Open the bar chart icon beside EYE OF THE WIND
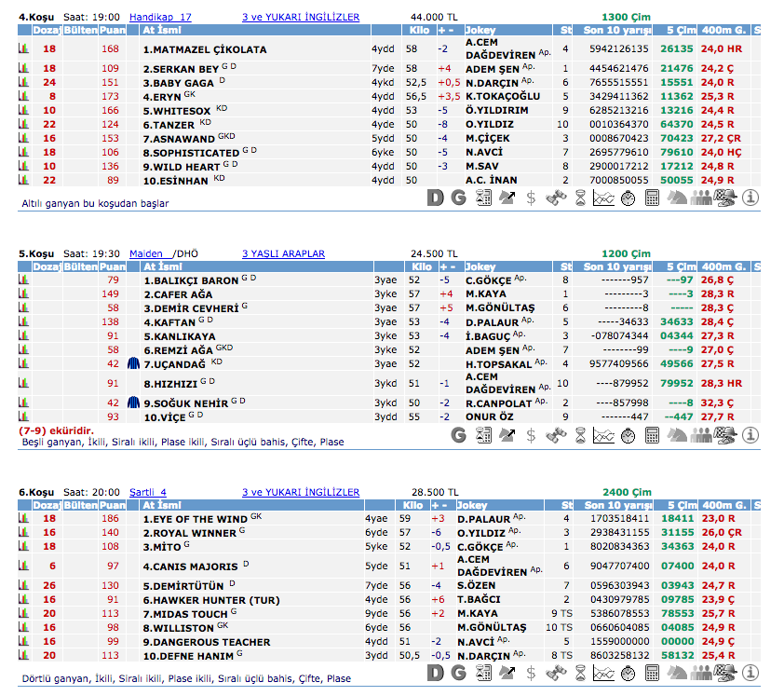The image size is (784, 696). [23, 518]
